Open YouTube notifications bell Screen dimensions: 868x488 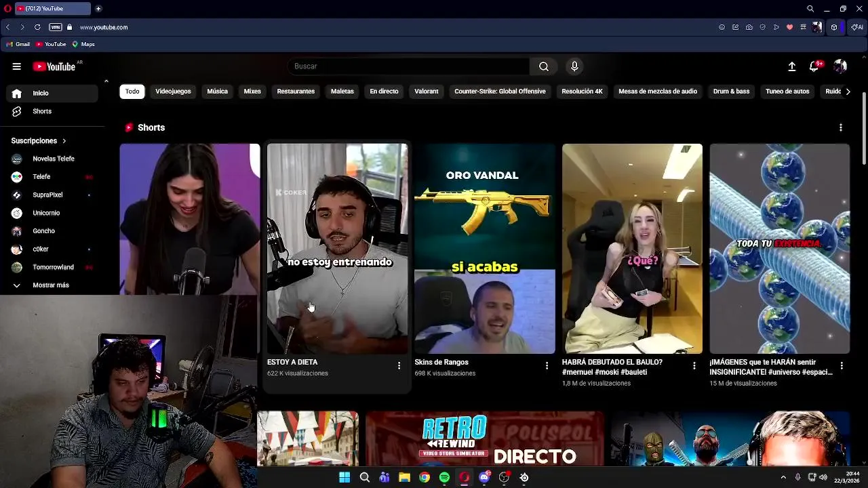pyautogui.click(x=814, y=66)
